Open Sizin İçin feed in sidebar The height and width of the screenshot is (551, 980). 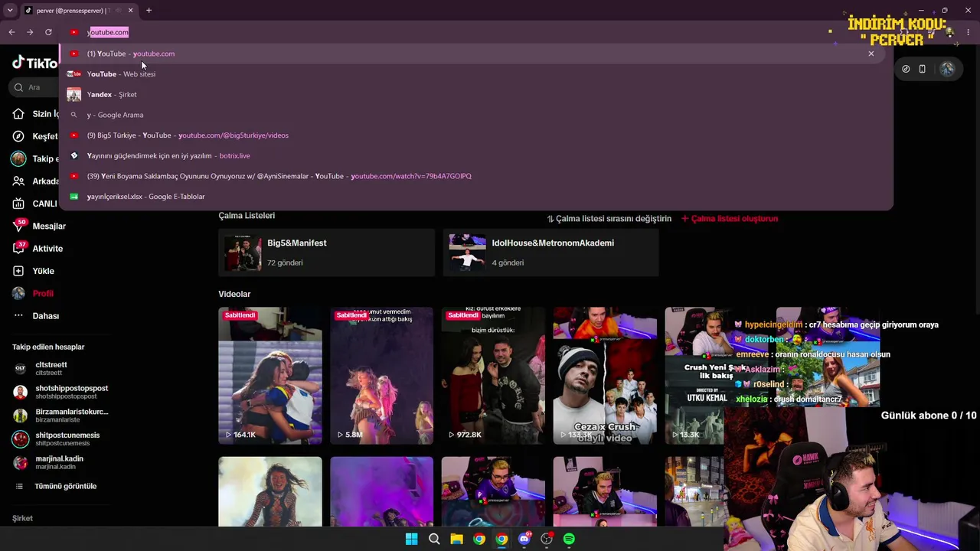pyautogui.click(x=35, y=114)
